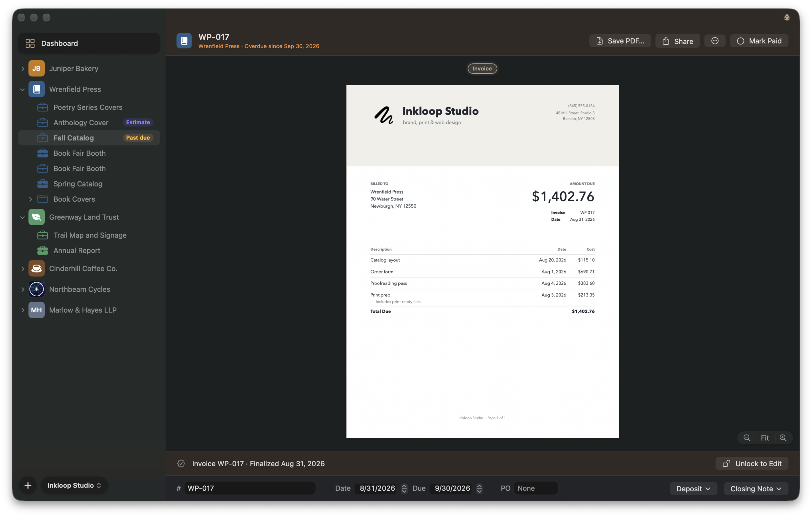Click the Date field stepper arrows
The height and width of the screenshot is (517, 812).
404,489
